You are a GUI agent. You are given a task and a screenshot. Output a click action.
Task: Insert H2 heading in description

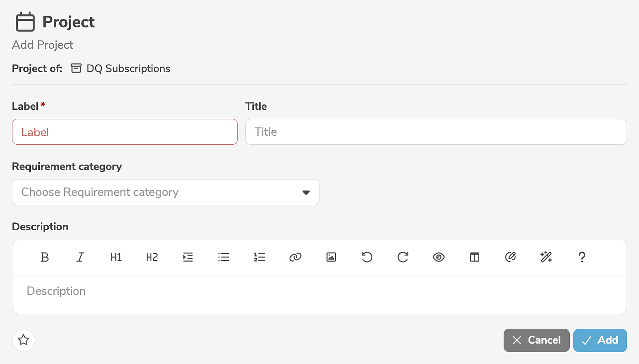point(152,257)
